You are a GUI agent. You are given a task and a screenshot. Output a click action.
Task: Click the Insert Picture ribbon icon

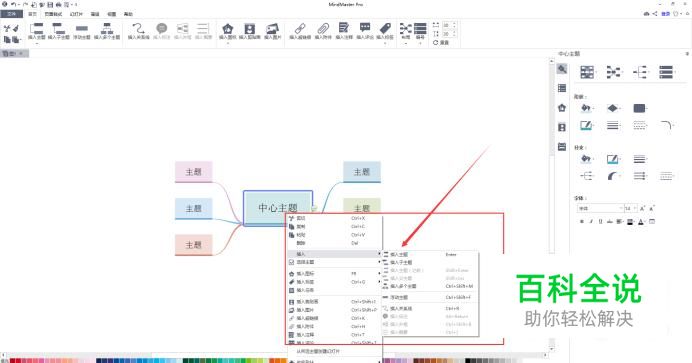pyautogui.click(x=272, y=29)
